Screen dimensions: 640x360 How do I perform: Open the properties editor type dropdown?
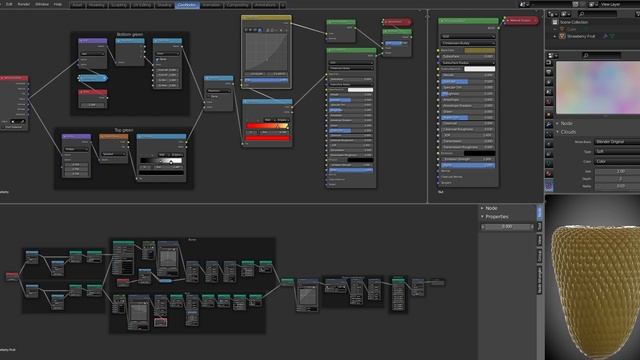click(x=552, y=55)
